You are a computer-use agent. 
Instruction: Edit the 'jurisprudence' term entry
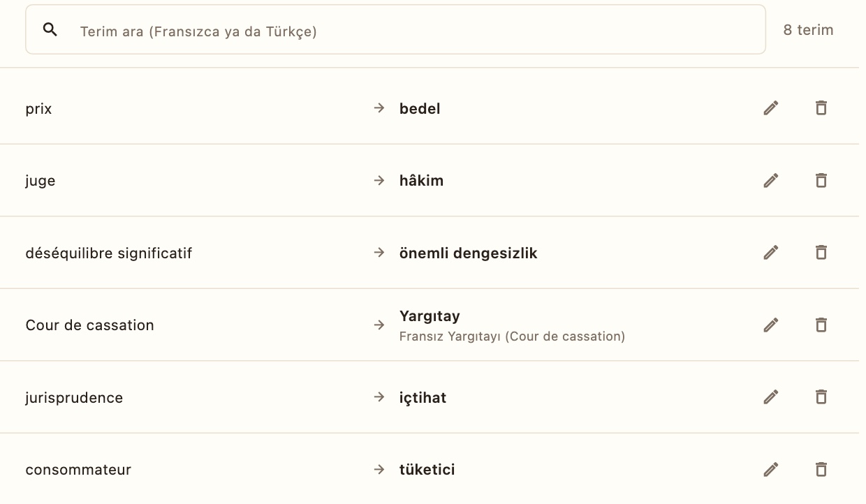771,397
